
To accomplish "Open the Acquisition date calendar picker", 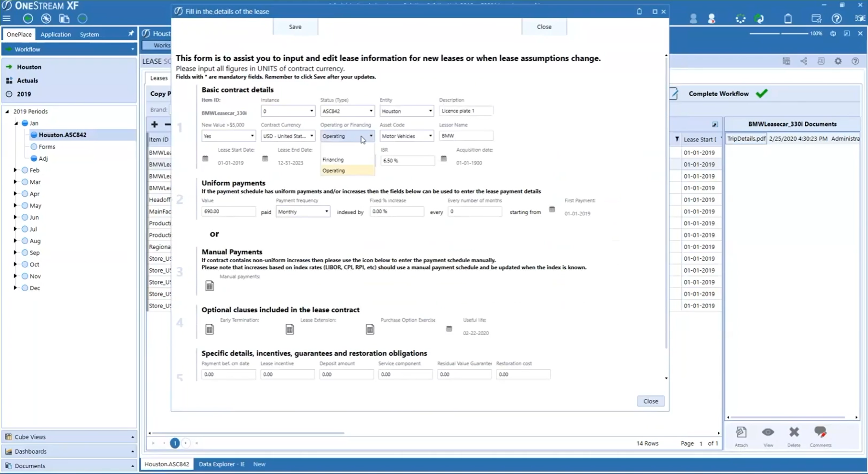I will click(444, 158).
